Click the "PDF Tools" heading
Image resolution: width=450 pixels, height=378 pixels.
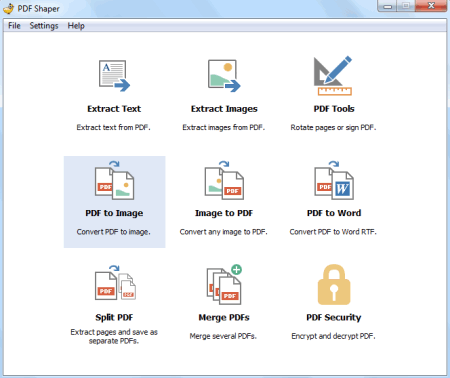click(x=334, y=109)
